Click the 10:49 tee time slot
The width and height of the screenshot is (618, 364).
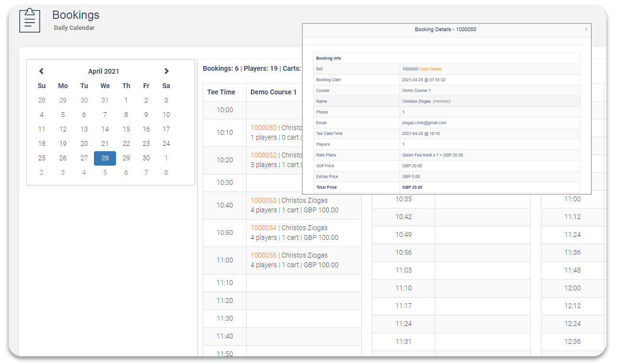[x=404, y=234]
